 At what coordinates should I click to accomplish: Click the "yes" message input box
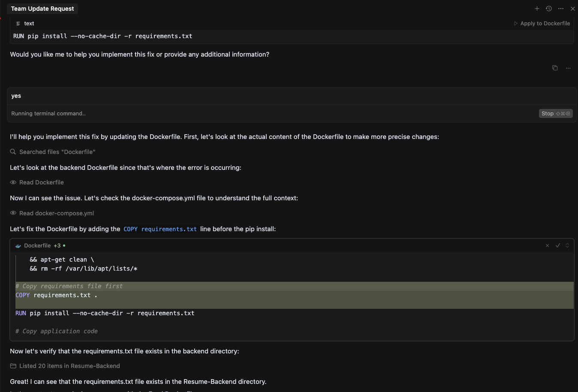point(292,96)
